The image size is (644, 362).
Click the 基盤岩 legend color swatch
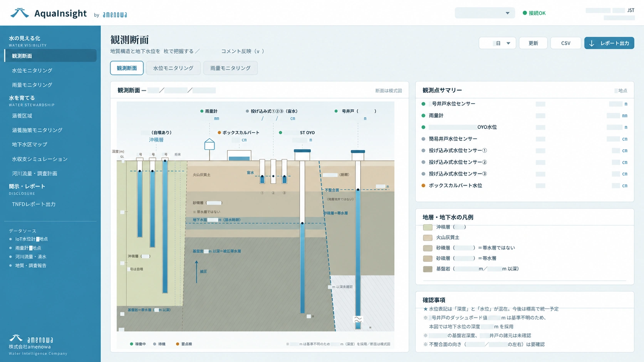coord(428,269)
